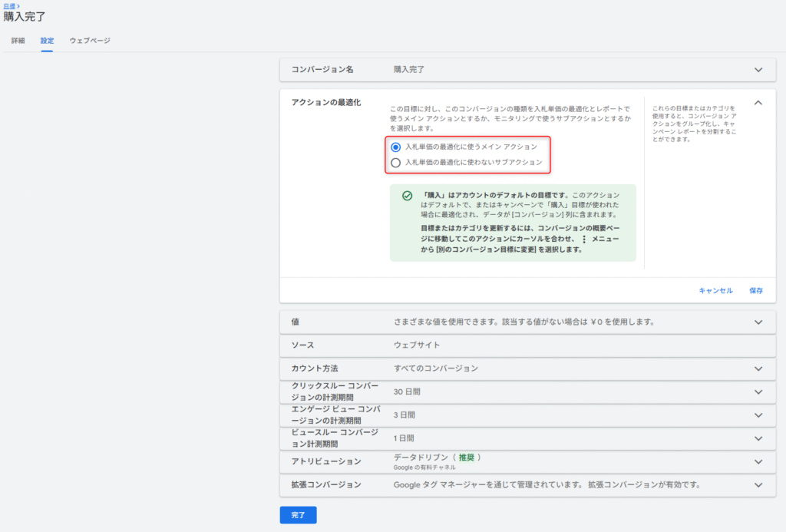The image size is (786, 532).
Task: Expand エンゲージ ビュー 3 日間 chevron
Action: coord(758,415)
